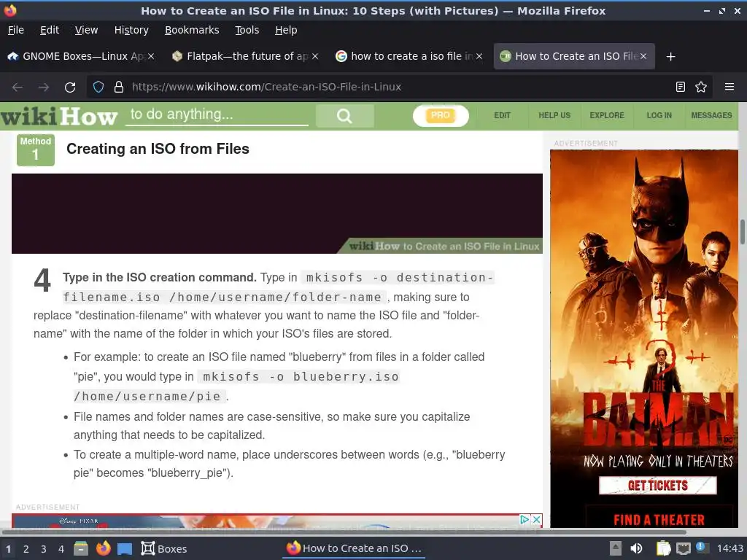Viewport: 747px width, 560px height.
Task: Launch Firefox from the taskbar panel
Action: tap(103, 548)
